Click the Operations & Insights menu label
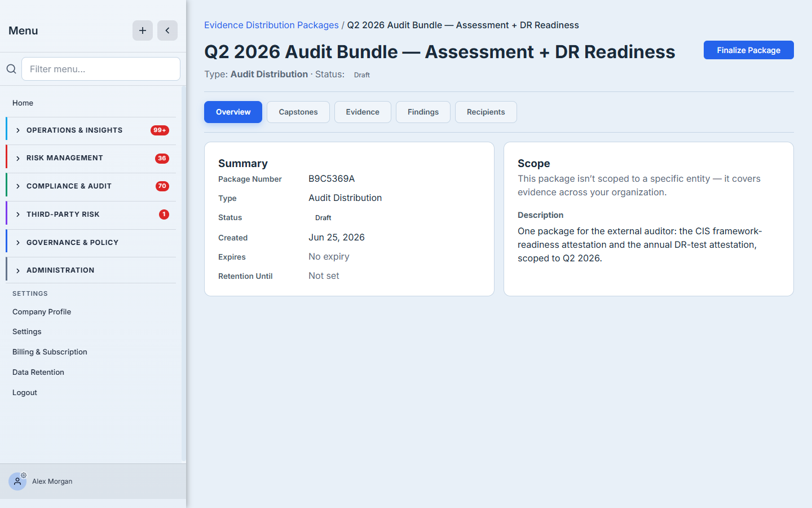Viewport: 812px width, 508px height. point(74,130)
